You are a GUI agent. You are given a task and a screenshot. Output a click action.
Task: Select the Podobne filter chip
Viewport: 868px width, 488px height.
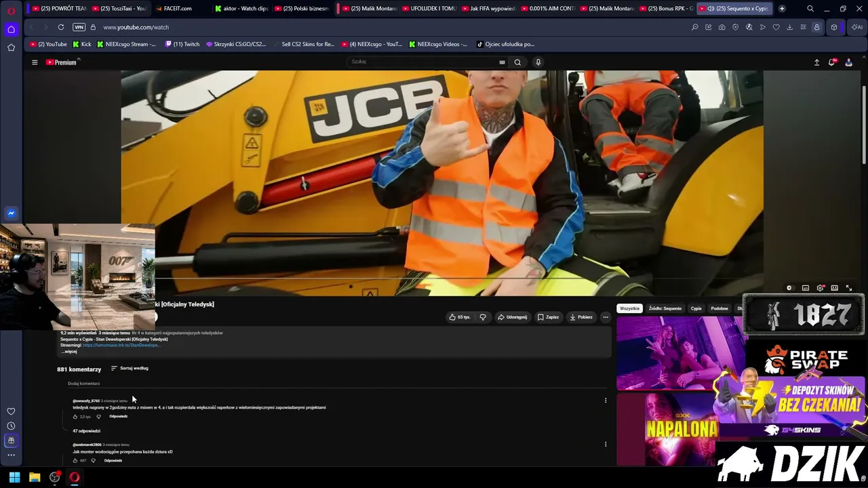coord(719,308)
